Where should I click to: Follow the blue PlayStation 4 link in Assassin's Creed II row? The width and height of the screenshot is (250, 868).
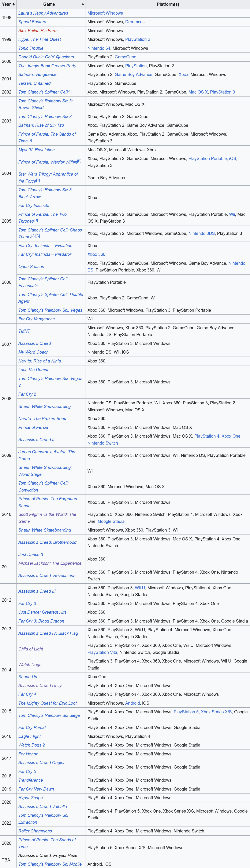207,436
